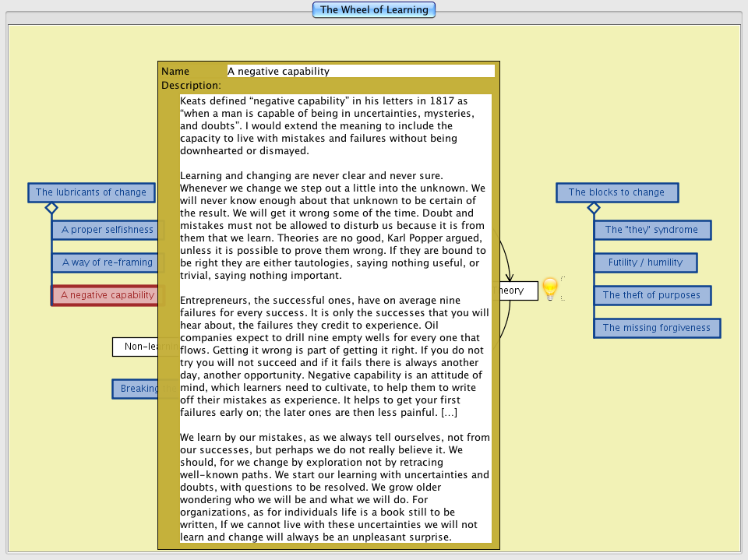Select The theft of purposes node

pyautogui.click(x=651, y=295)
